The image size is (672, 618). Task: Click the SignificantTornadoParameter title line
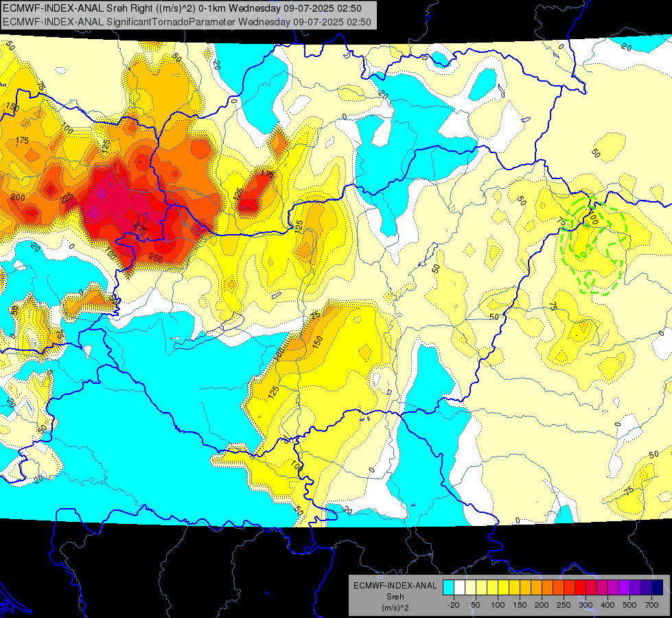pyautogui.click(x=187, y=22)
